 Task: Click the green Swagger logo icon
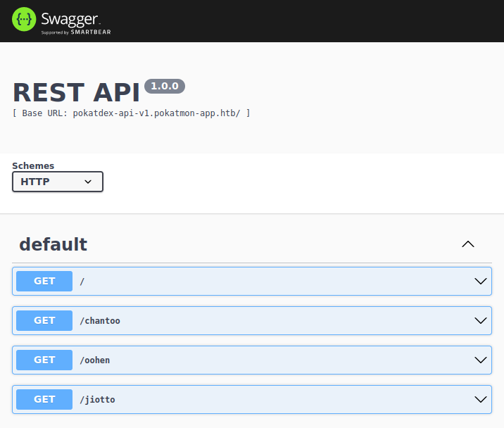[x=24, y=20]
